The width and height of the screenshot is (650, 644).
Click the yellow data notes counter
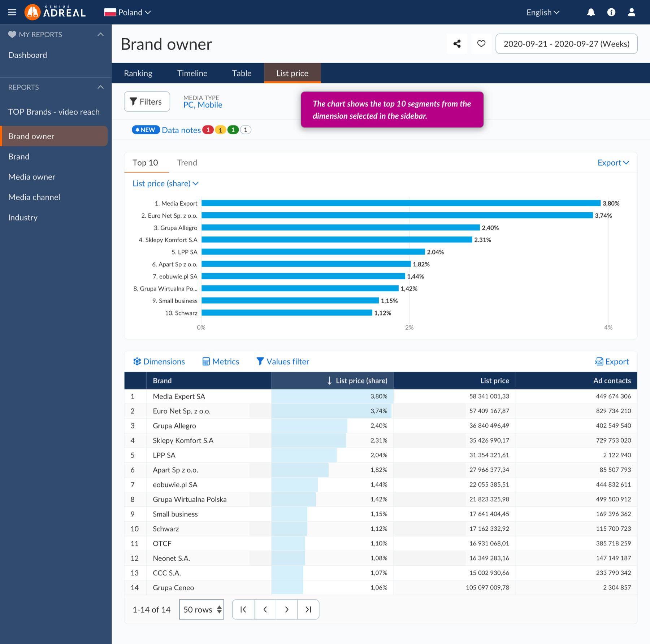pyautogui.click(x=220, y=130)
